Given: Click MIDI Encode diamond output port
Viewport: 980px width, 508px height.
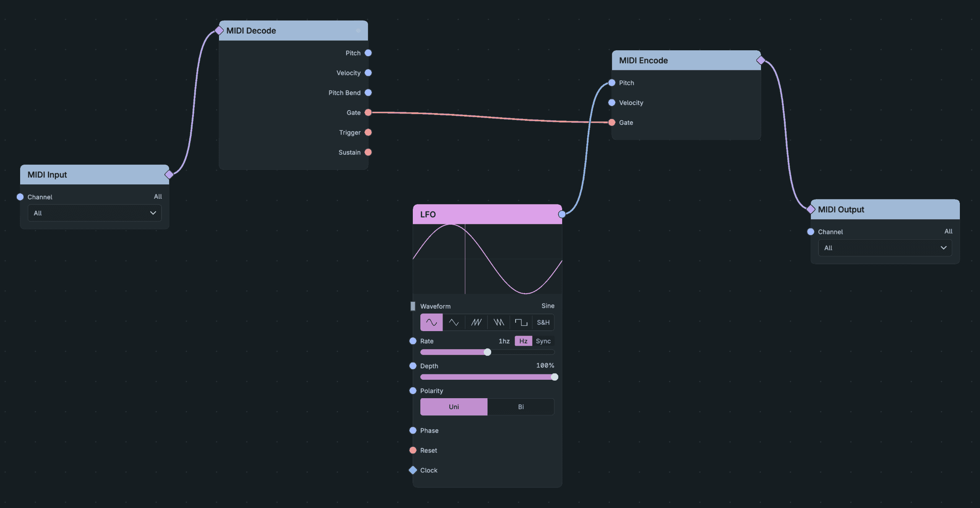Looking at the screenshot, I should click(x=761, y=60).
